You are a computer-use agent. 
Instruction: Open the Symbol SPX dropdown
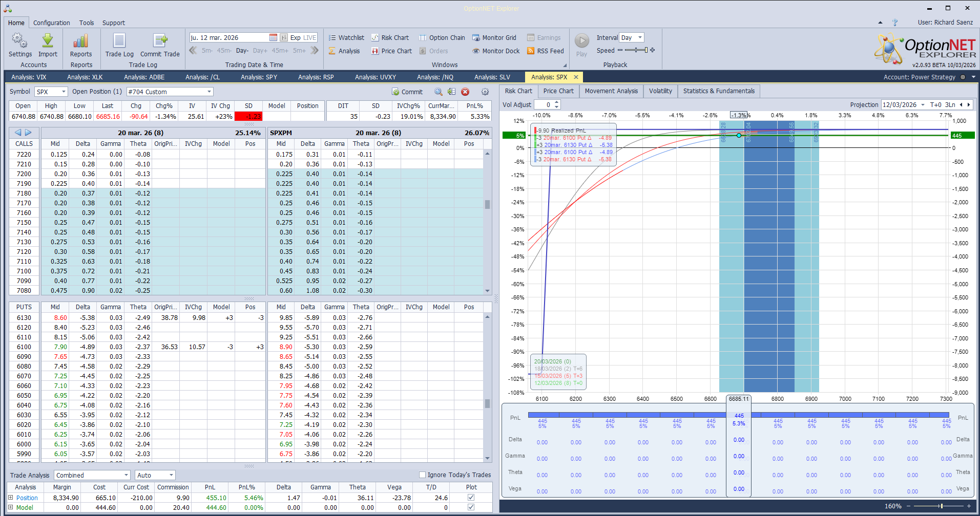[64, 92]
